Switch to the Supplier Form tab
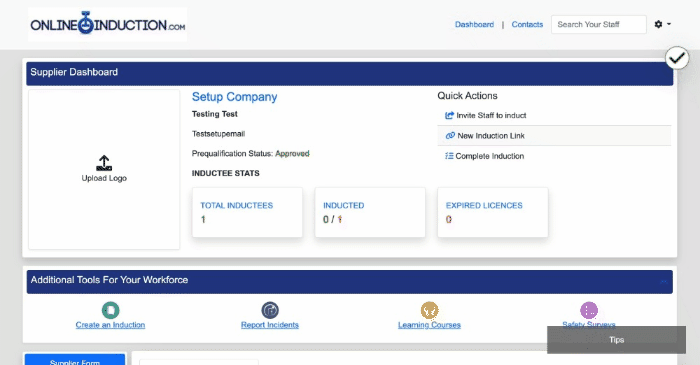Image resolution: width=700 pixels, height=365 pixels. click(75, 360)
